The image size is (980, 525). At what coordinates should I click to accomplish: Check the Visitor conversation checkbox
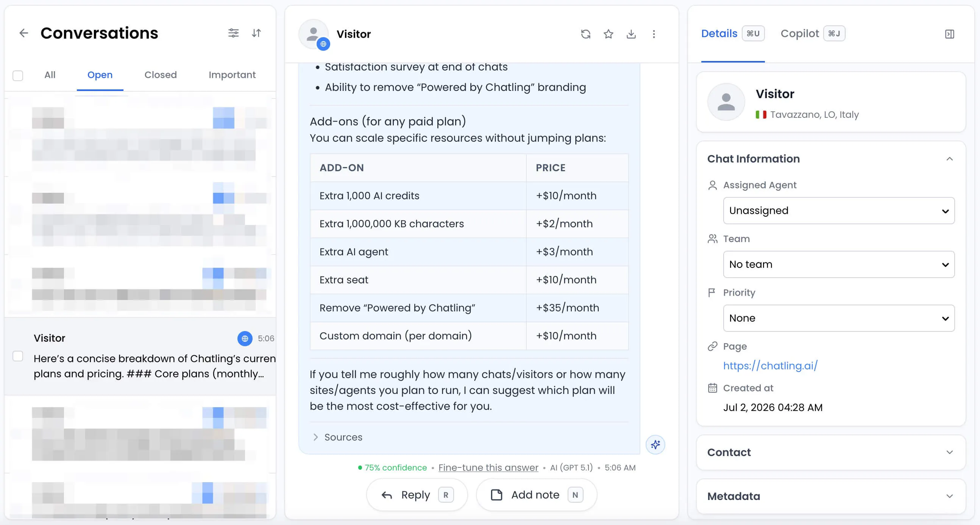tap(18, 356)
